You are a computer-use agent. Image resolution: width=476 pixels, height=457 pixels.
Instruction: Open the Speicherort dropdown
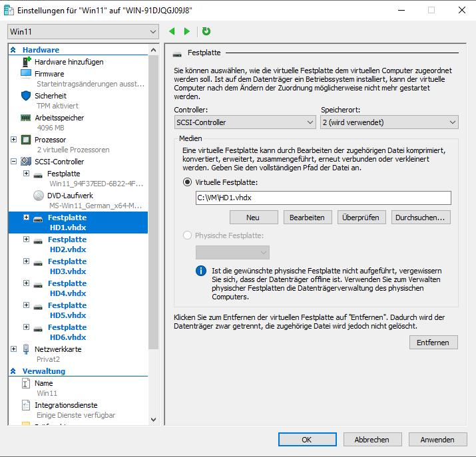(x=389, y=122)
